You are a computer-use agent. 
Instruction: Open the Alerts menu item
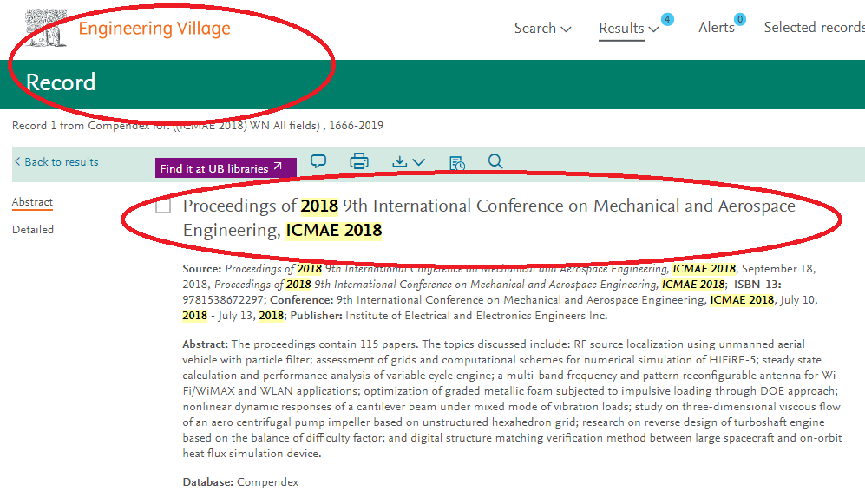716,28
